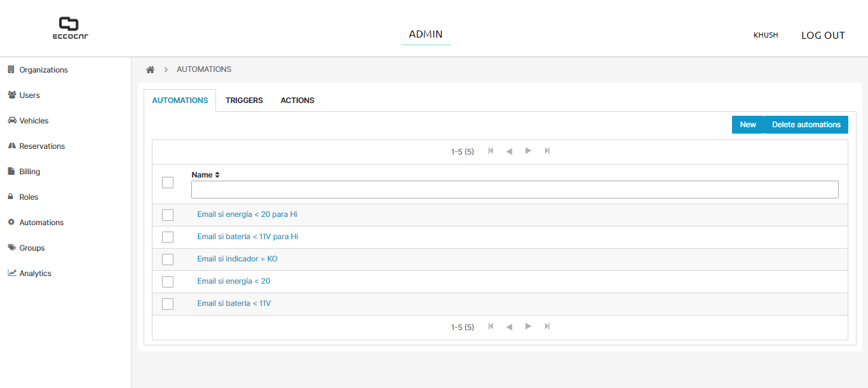Open Roles with the lock icon
Image resolution: width=868 pixels, height=388 pixels.
tap(11, 197)
